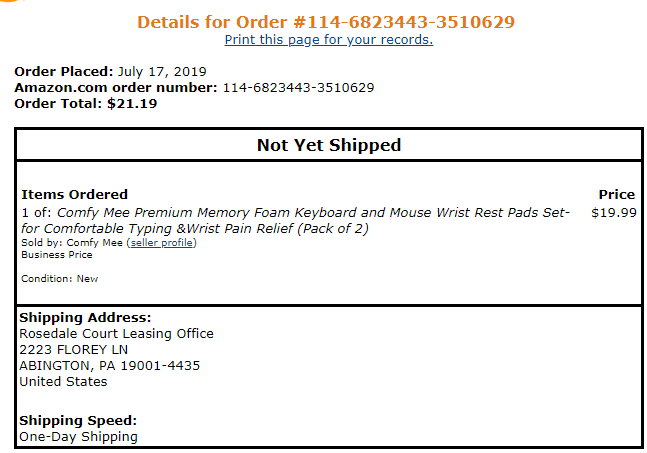The height and width of the screenshot is (453, 647).
Task: Click the "Shipping Speed:" label
Action: (78, 421)
